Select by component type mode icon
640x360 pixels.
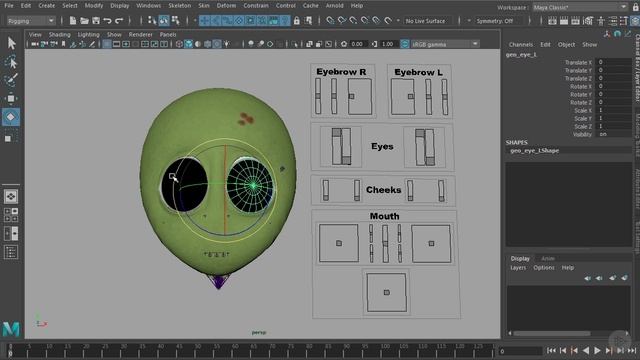click(176, 20)
